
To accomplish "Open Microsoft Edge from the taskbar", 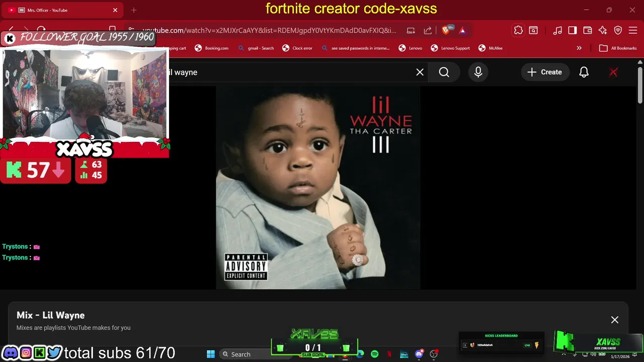I will 360,354.
